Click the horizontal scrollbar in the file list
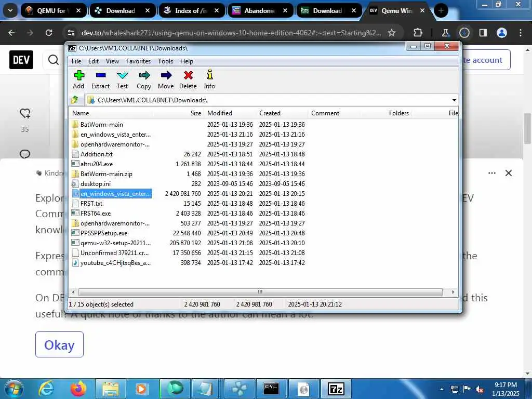Image resolution: width=532 pixels, height=399 pixels. 260,292
